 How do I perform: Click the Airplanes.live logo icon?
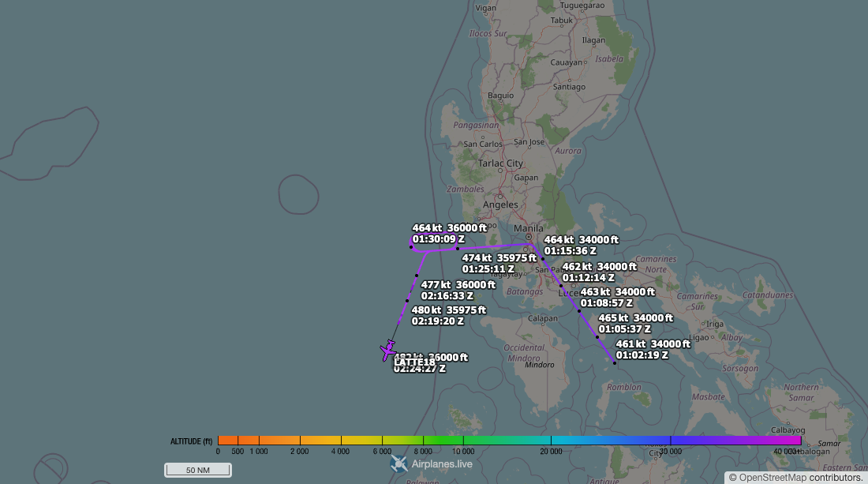398,464
